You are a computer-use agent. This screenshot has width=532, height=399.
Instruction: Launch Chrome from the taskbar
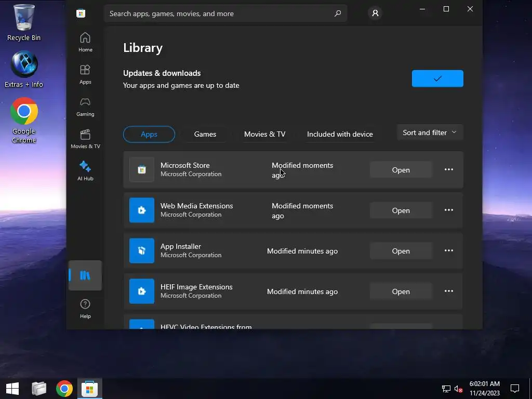coord(64,389)
